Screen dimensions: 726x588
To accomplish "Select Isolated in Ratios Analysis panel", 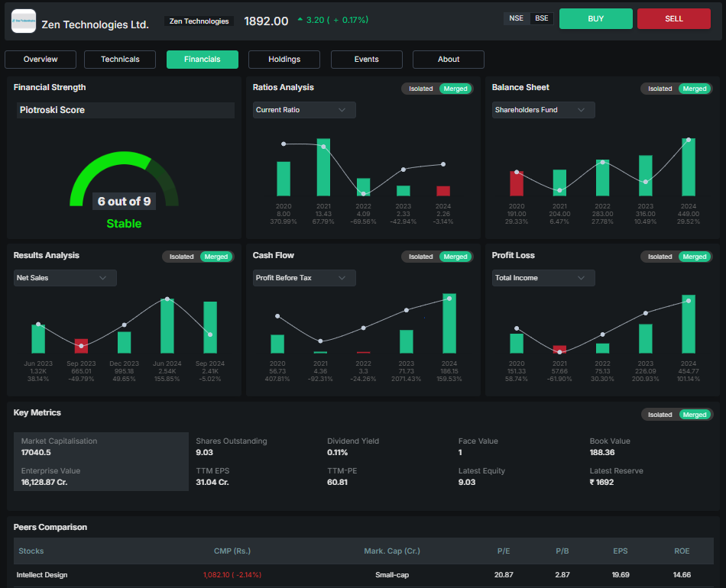I will click(x=420, y=89).
